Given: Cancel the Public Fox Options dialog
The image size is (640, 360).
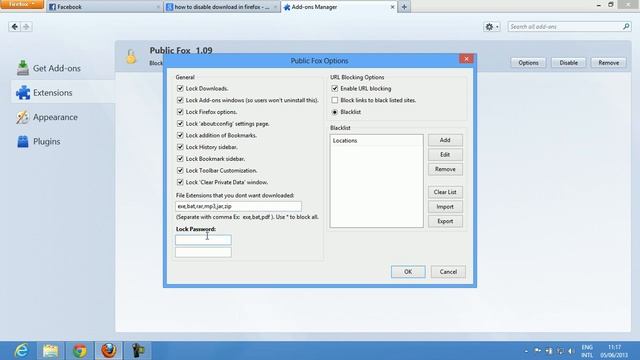Looking at the screenshot, I should (x=448, y=272).
